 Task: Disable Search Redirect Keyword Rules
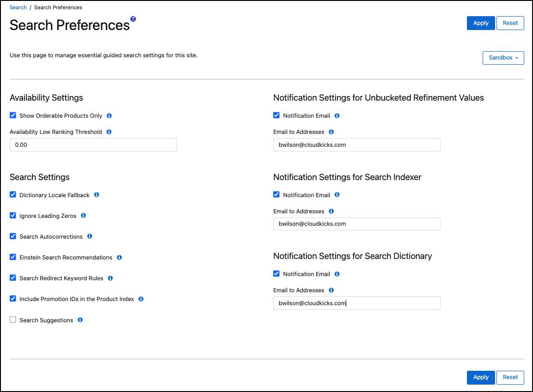(13, 277)
